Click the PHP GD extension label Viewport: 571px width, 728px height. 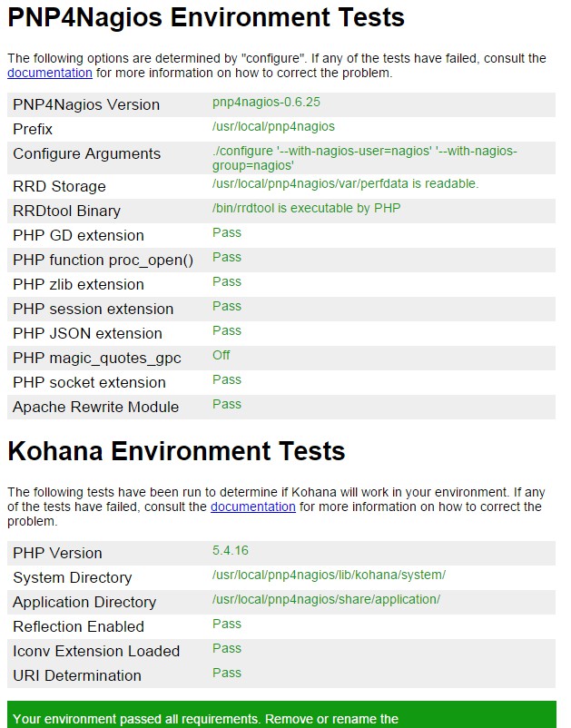[x=78, y=236]
